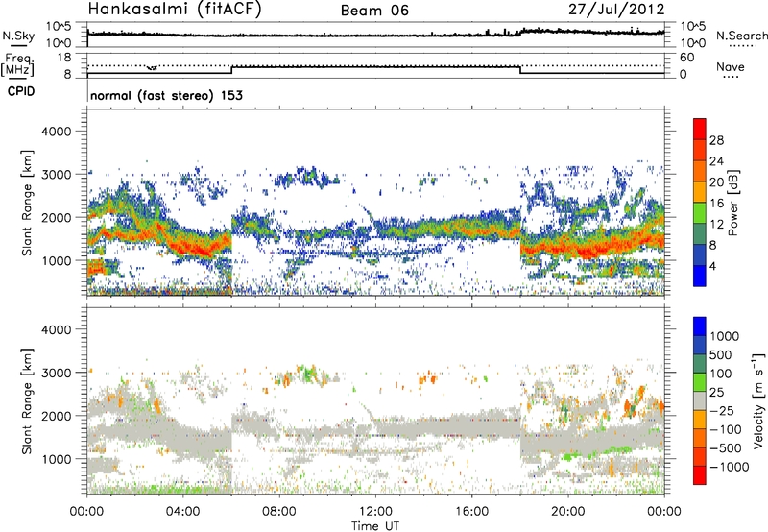Click the '-25' velocity colorbar tick
This screenshot has height=532, width=768.
[722, 410]
